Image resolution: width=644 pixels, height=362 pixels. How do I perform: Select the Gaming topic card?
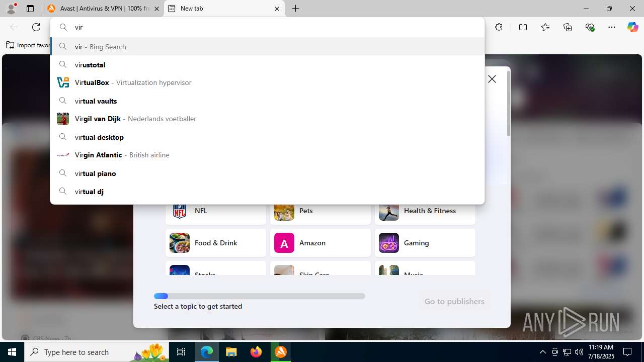click(x=425, y=243)
